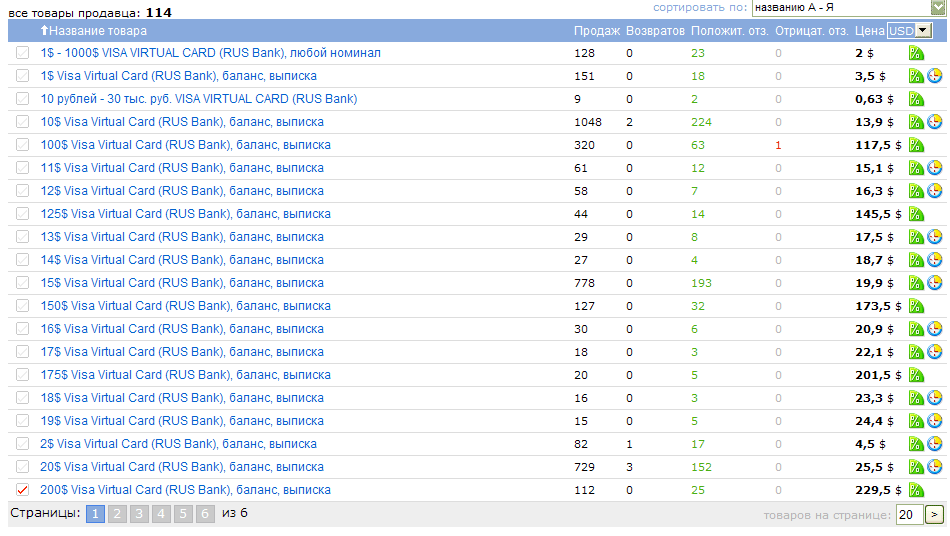
Task: Jump to page 6 of the listings
Action: [205, 514]
